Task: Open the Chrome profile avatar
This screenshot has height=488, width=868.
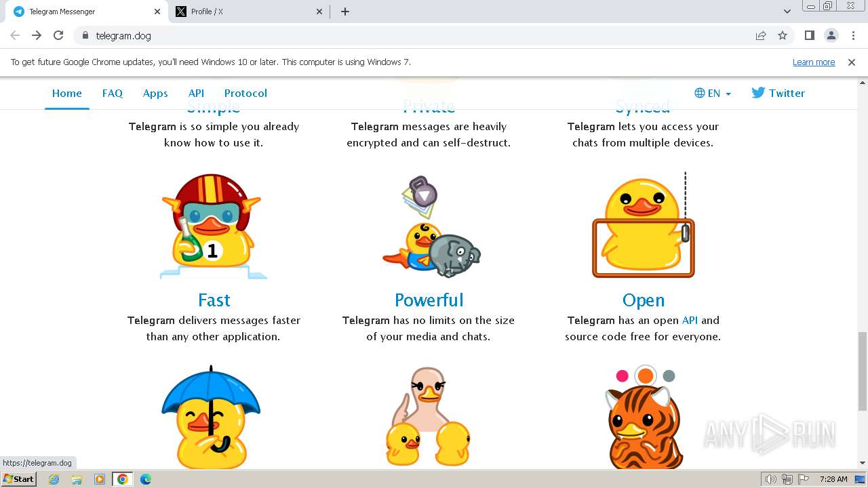Action: (831, 35)
